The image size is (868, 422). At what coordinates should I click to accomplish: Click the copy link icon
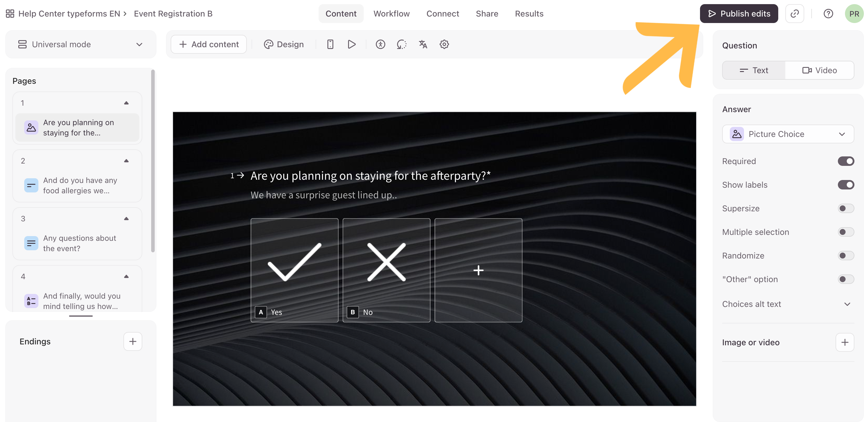794,14
